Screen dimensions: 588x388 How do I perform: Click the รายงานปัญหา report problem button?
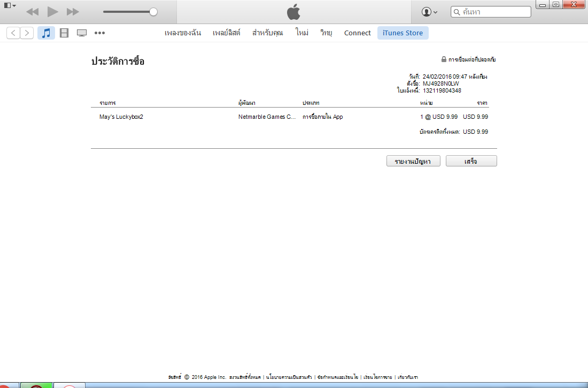[413, 161]
